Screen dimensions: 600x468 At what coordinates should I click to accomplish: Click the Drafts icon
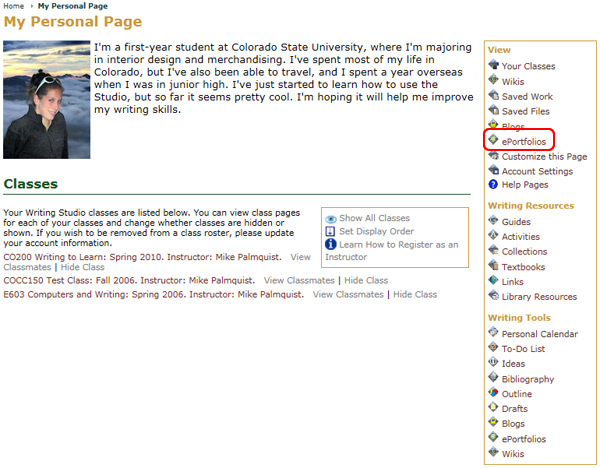click(494, 407)
